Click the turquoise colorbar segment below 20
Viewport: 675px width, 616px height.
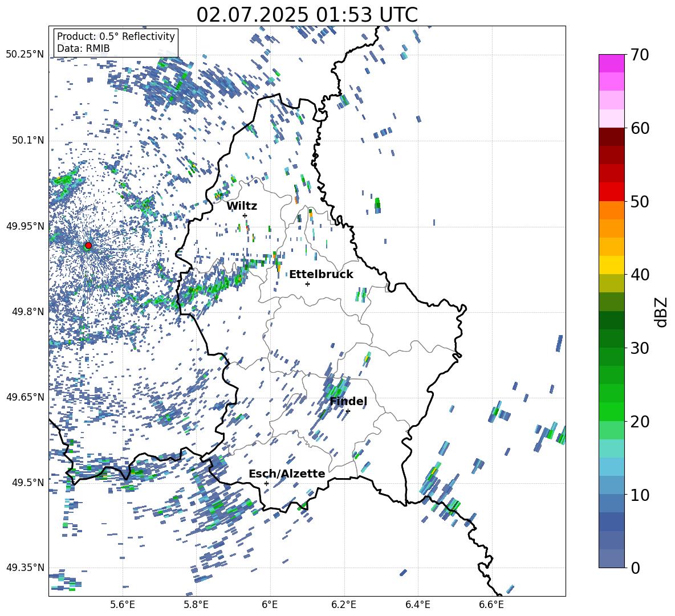[612, 448]
